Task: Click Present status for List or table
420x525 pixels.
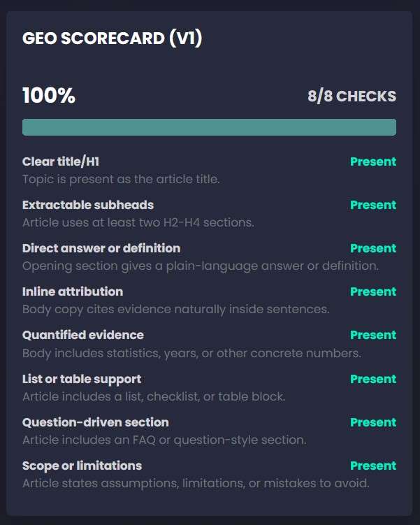Action: [373, 379]
